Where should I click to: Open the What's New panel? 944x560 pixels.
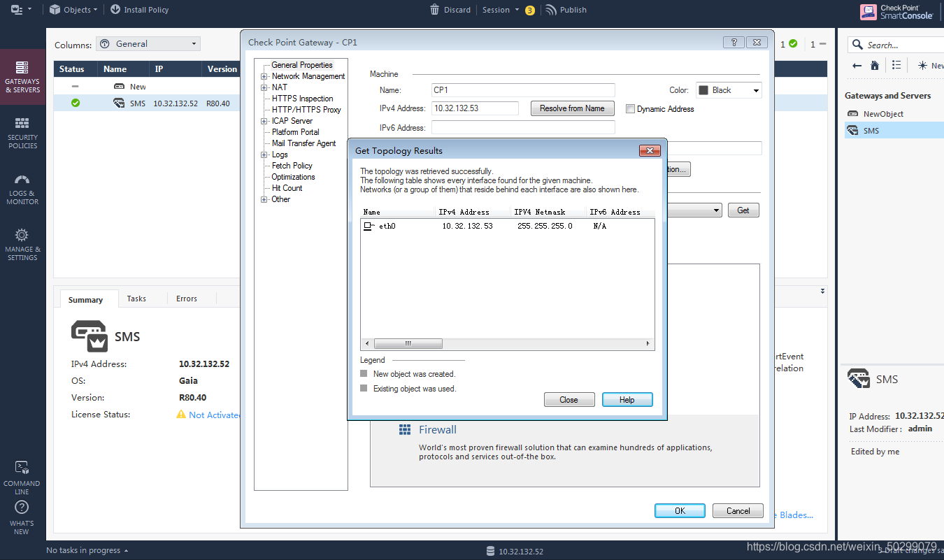(x=22, y=517)
